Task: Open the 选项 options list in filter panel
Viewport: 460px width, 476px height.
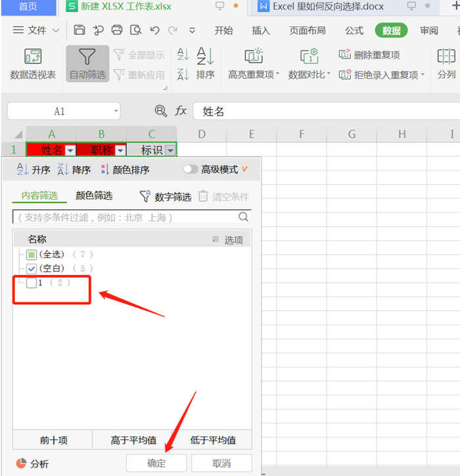Action: (228, 240)
